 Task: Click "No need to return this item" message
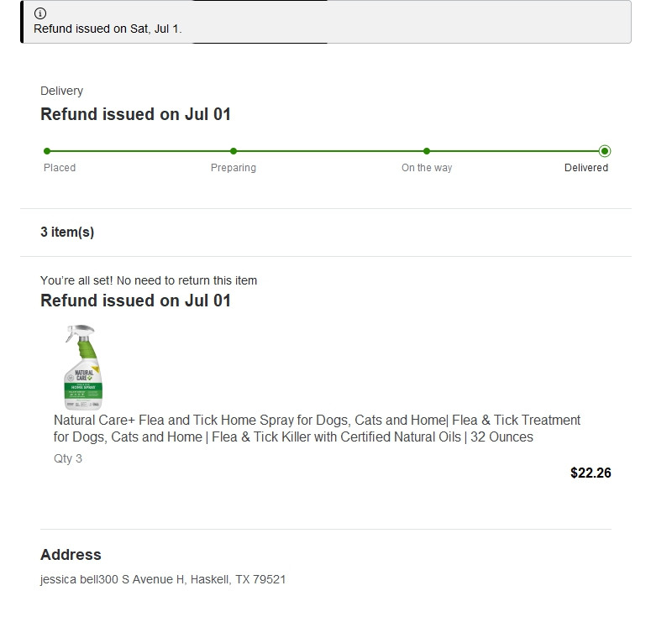[x=149, y=280]
